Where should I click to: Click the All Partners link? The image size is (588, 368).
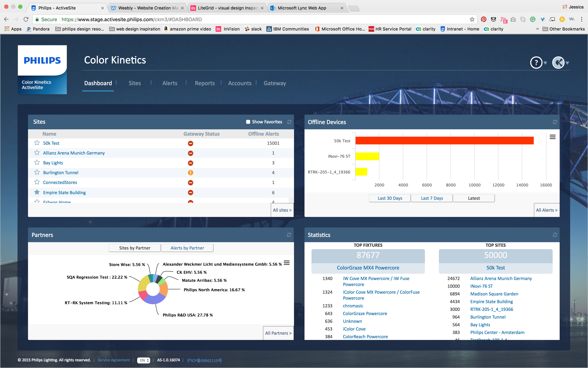pos(278,333)
